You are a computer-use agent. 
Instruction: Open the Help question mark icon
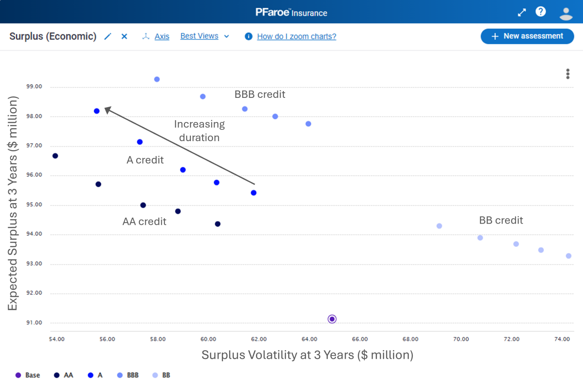tap(541, 12)
